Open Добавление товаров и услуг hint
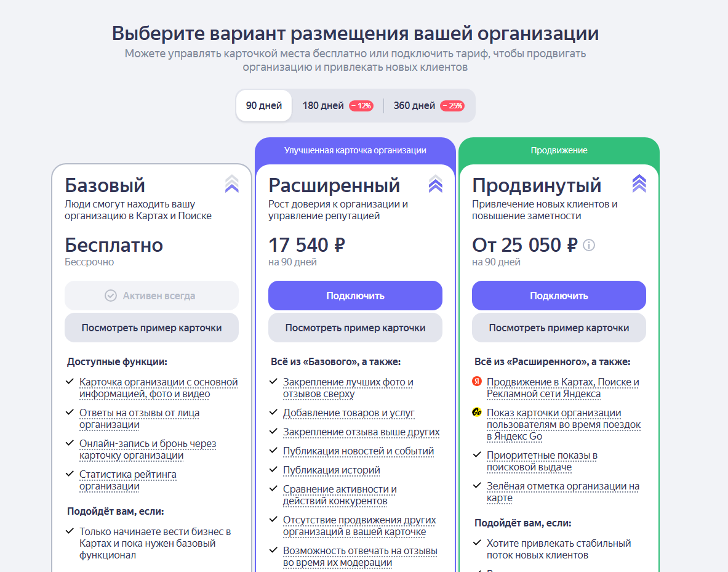Viewport: 728px width, 572px height. click(349, 413)
